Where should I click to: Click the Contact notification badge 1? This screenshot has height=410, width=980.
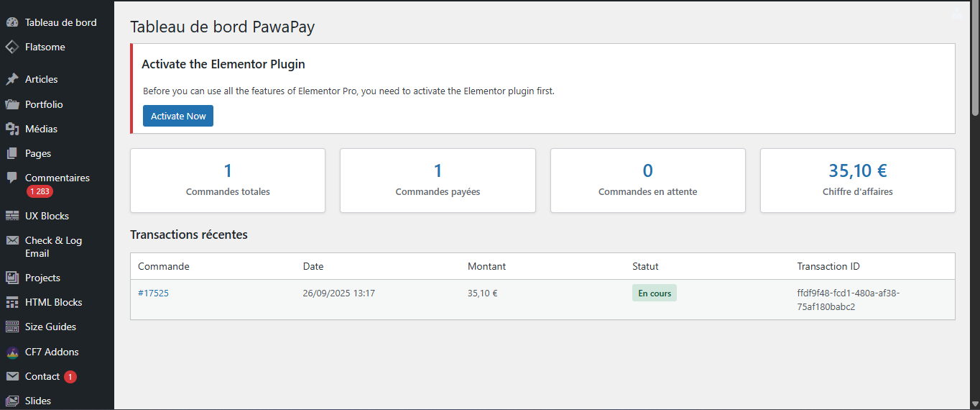(70, 377)
